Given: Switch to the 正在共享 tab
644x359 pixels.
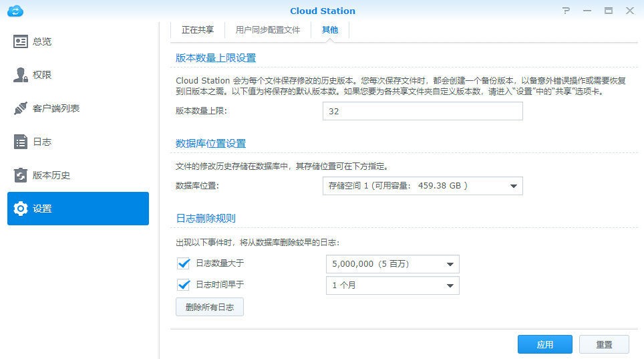Looking at the screenshot, I should point(198,30).
